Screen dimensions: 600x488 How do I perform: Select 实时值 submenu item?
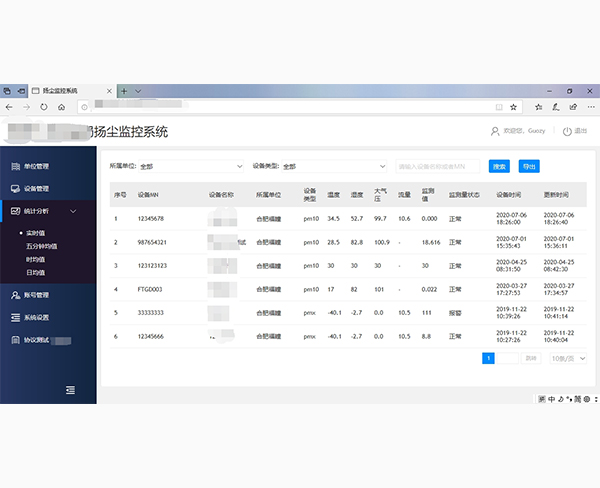tap(36, 233)
